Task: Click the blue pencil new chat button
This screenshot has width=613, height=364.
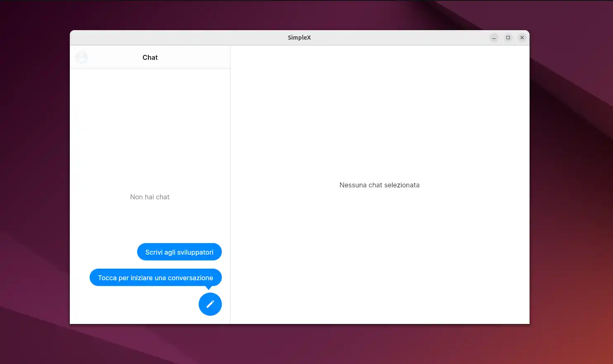Action: point(210,304)
